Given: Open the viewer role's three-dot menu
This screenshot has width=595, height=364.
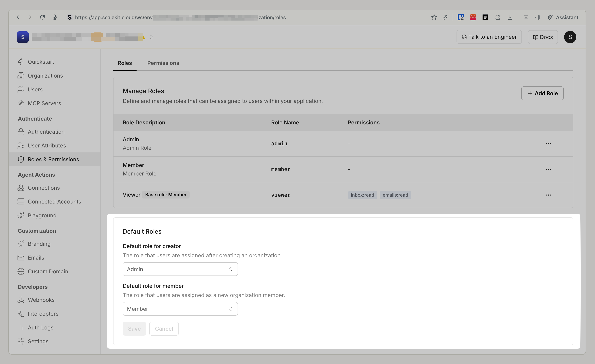Looking at the screenshot, I should click(x=548, y=195).
